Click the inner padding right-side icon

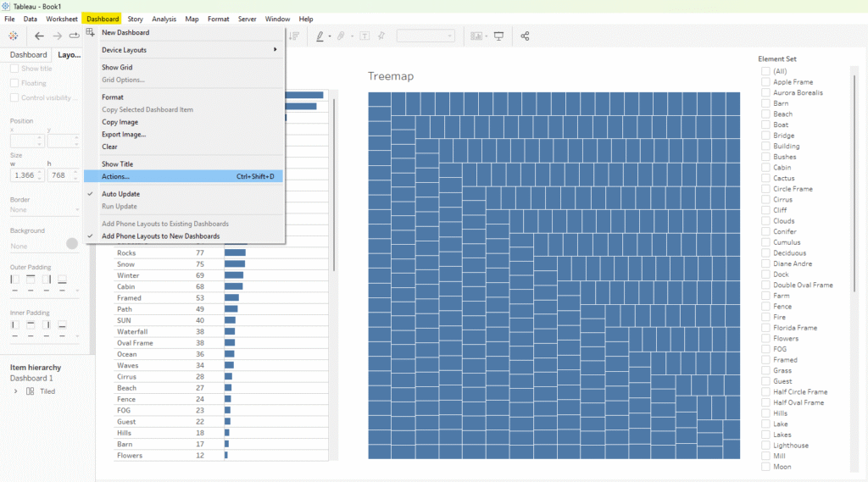[47, 324]
